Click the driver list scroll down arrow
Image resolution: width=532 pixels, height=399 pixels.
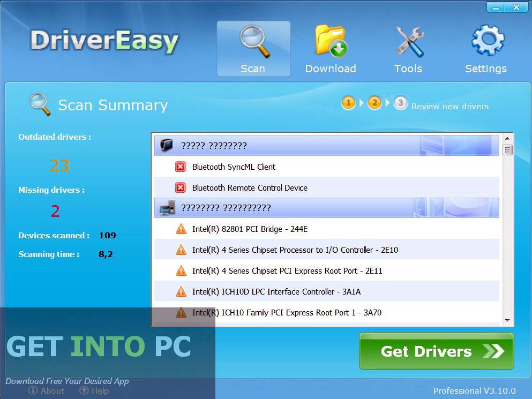click(x=507, y=320)
